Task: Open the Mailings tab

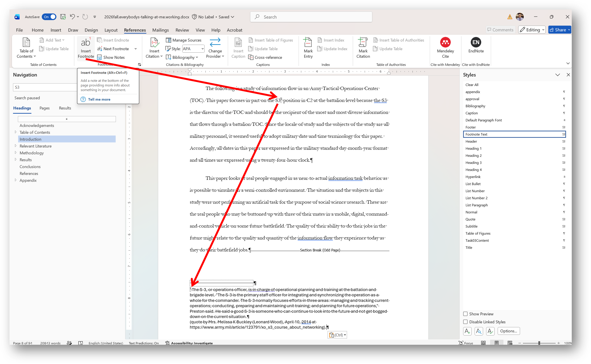Action: click(x=161, y=30)
